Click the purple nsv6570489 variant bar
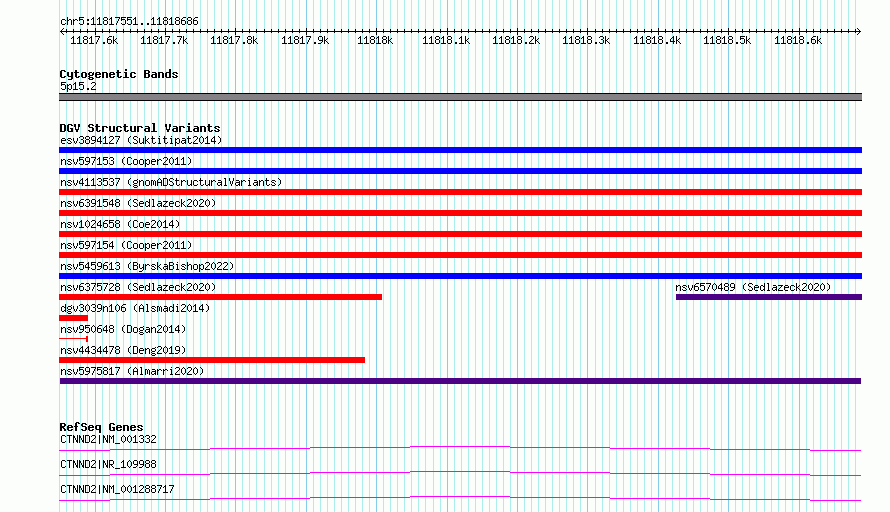 [x=769, y=297]
